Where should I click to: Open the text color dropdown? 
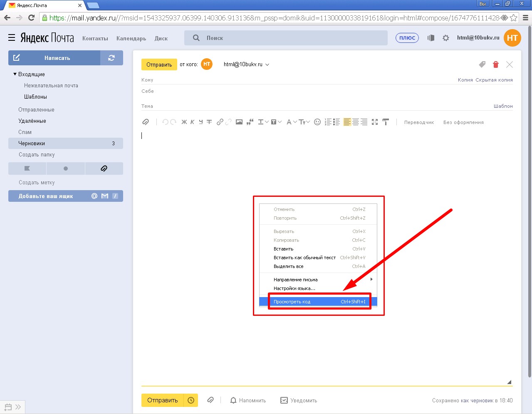tap(263, 122)
